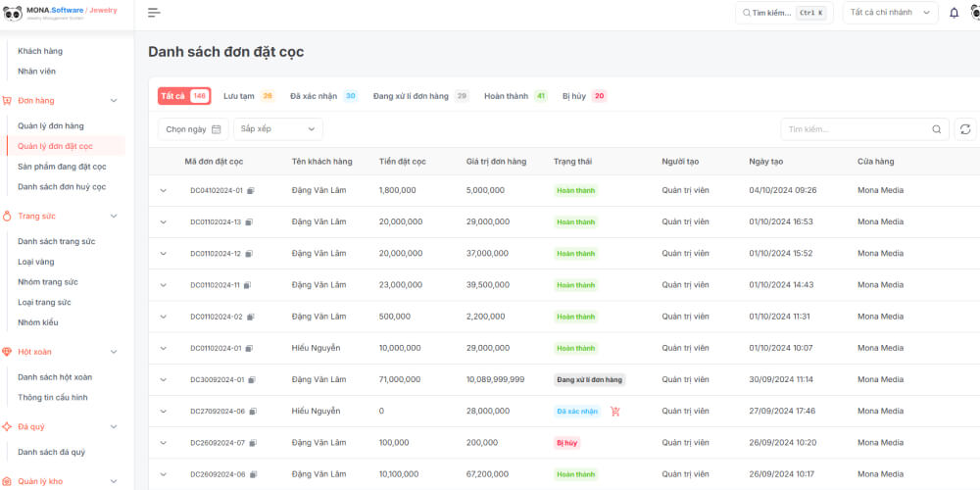Expand row DC04102024-01 details chevron
Viewport: 980px width, 490px height.
point(163,191)
